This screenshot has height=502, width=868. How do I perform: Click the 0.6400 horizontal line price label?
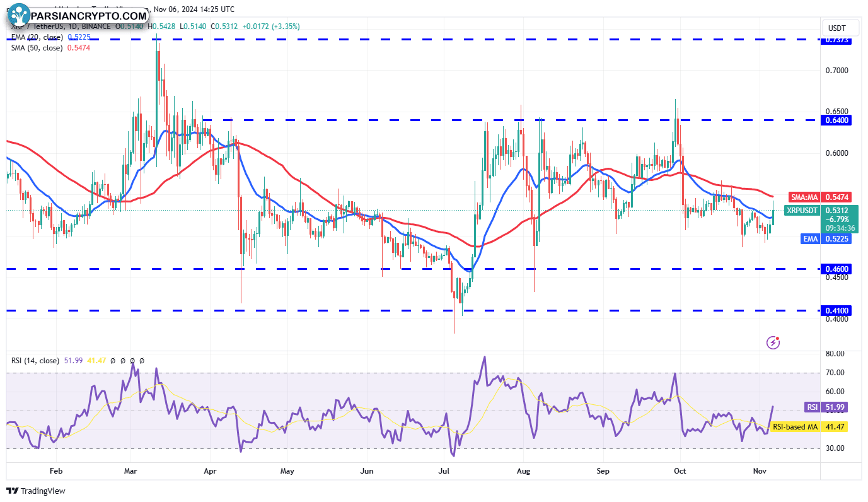pyautogui.click(x=837, y=120)
